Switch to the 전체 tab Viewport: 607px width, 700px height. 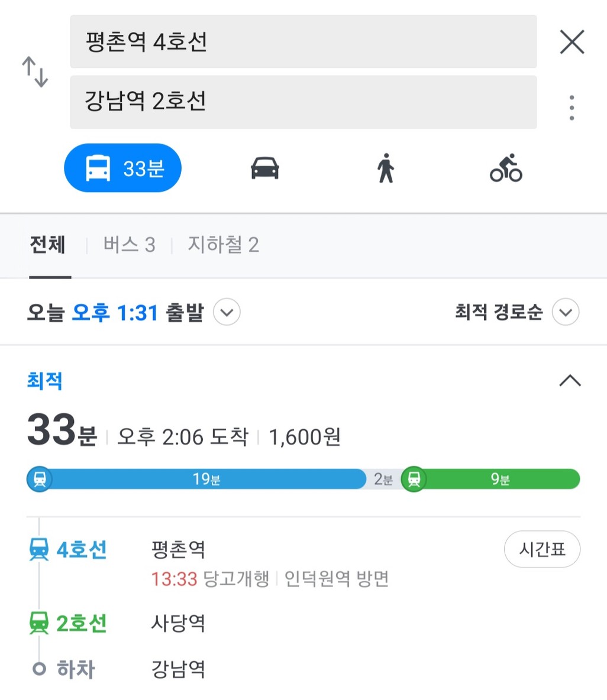pos(48,245)
